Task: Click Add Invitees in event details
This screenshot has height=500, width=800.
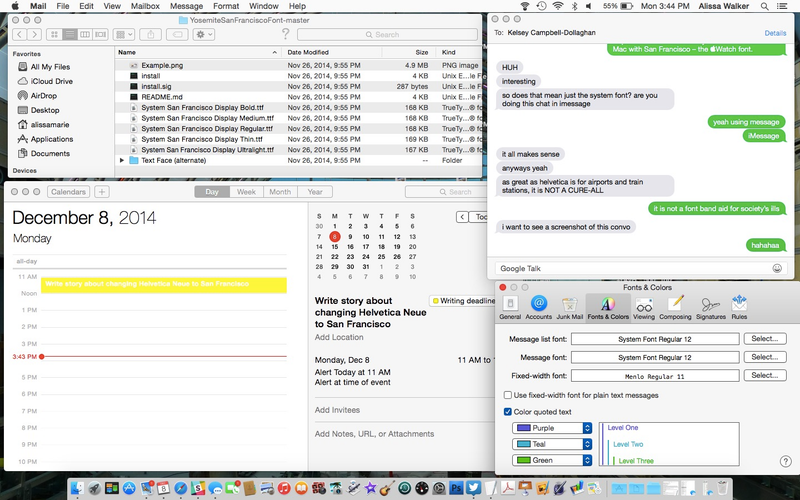Action: [337, 410]
